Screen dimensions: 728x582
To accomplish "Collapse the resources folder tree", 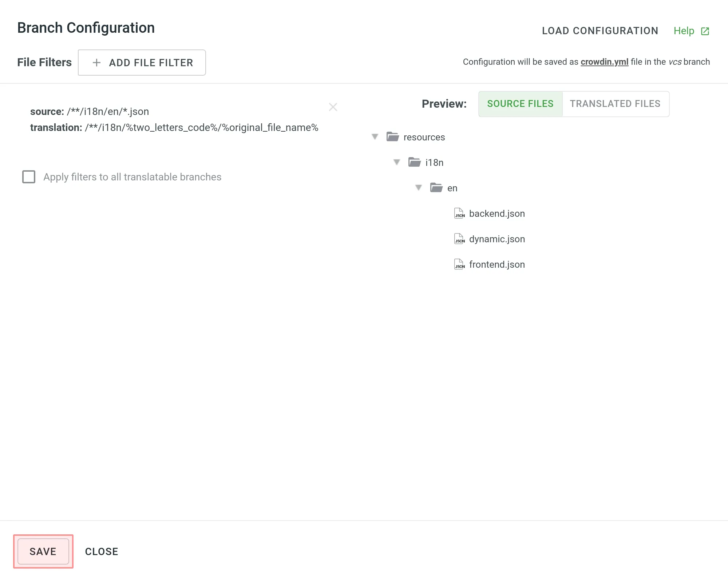I will 375,137.
